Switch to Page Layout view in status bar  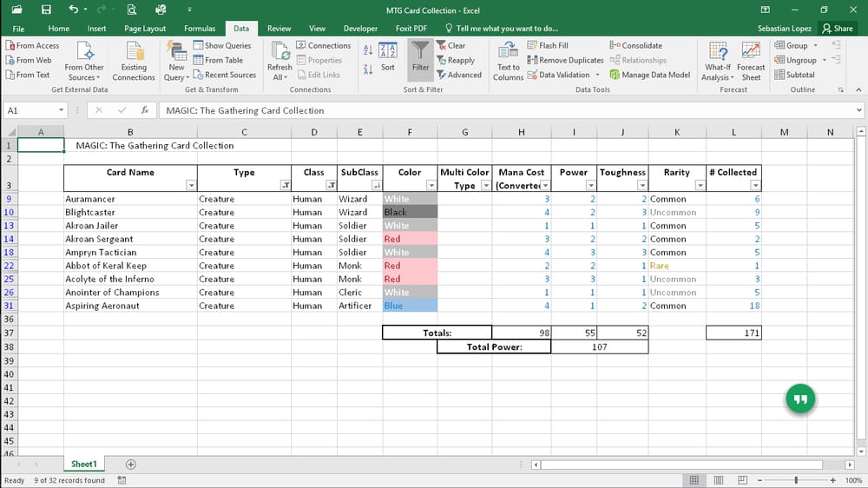click(718, 480)
